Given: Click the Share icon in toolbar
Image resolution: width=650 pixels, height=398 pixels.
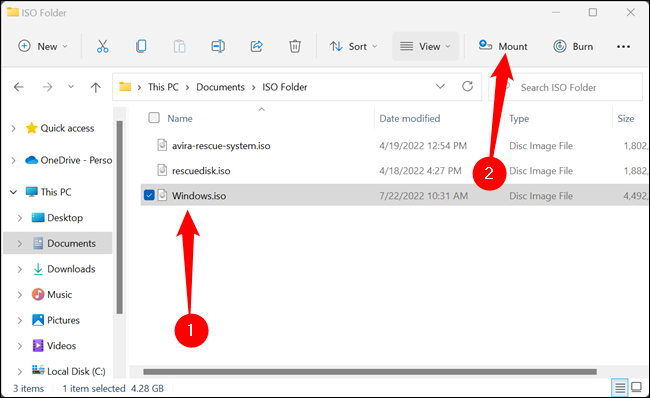Looking at the screenshot, I should 257,46.
